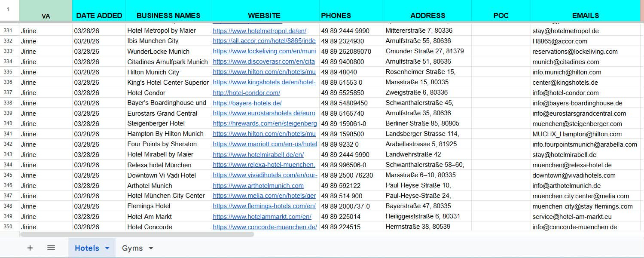Image resolution: width=644 pixels, height=258 pixels.
Task: Open the Gyms tab dropdown arrow
Action: [151, 248]
